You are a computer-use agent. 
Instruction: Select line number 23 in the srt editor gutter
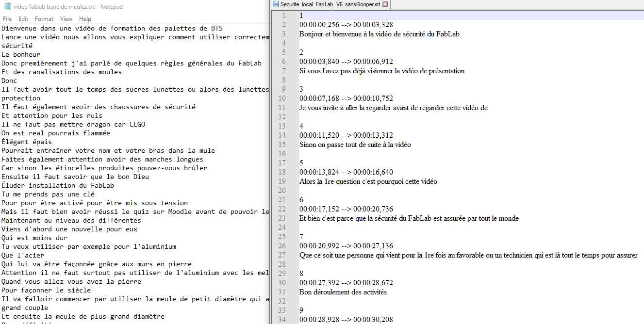282,218
